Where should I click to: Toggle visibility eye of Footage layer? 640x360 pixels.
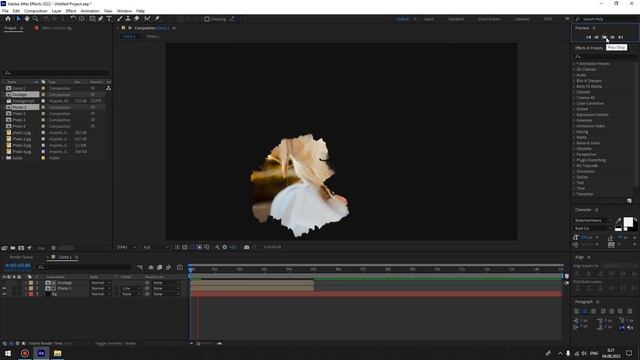click(x=4, y=282)
